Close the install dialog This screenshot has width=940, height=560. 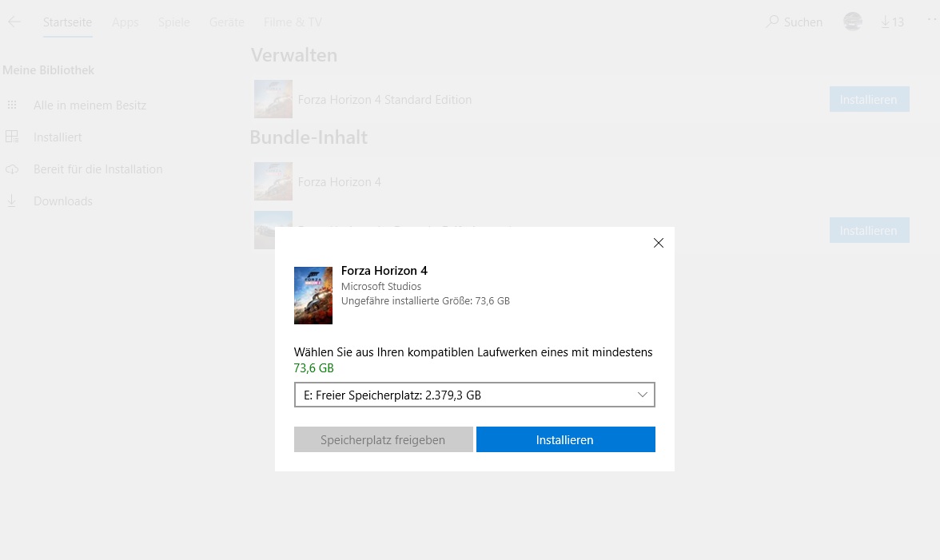(x=659, y=243)
